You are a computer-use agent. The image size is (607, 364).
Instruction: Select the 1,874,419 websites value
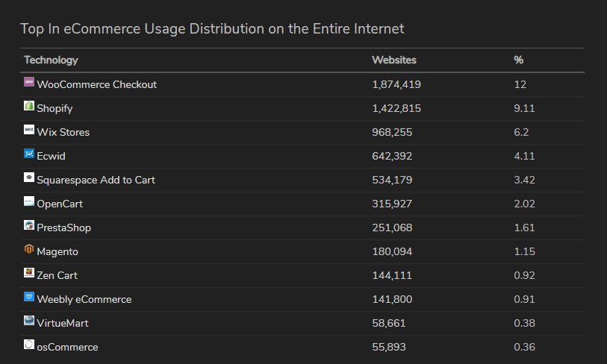point(396,85)
